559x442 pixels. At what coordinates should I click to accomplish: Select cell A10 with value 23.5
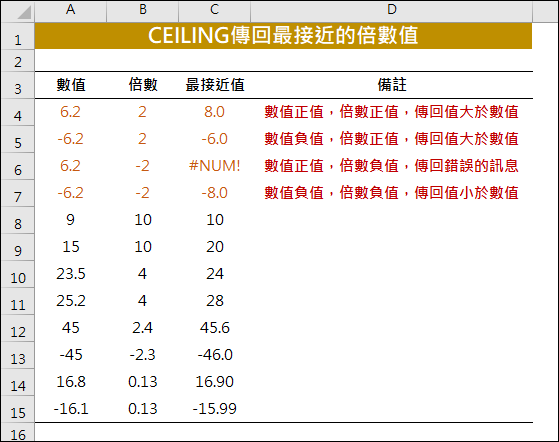[x=71, y=274]
